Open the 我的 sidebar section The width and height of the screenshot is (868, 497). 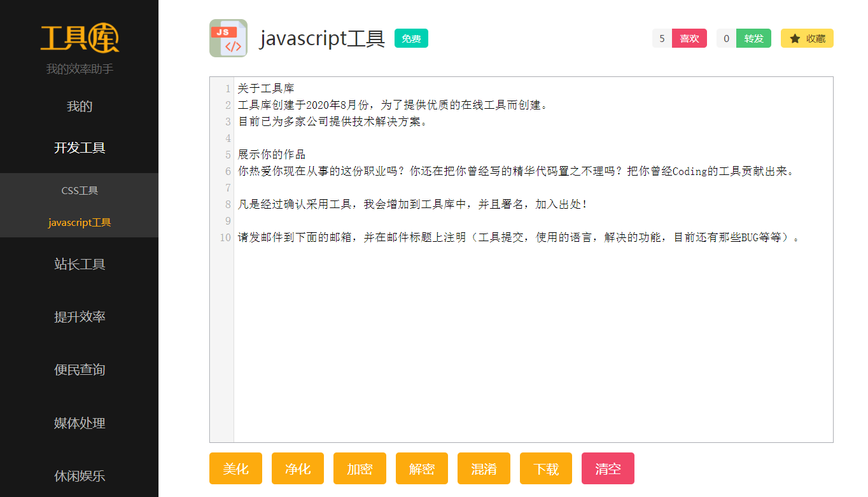click(80, 106)
